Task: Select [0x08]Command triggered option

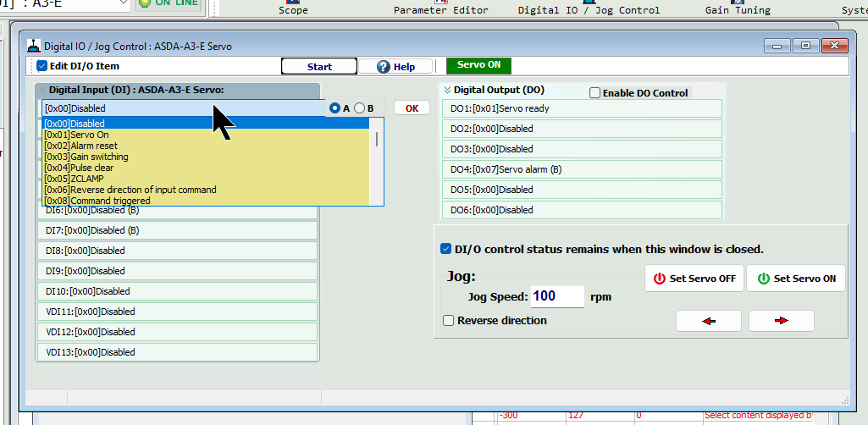Action: pyautogui.click(x=206, y=201)
